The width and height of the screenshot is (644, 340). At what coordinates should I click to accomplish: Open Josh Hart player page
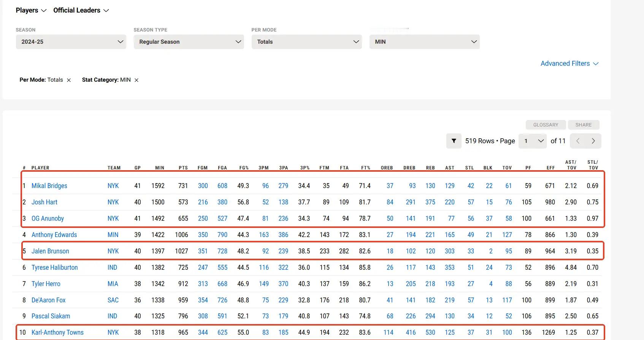pyautogui.click(x=44, y=202)
